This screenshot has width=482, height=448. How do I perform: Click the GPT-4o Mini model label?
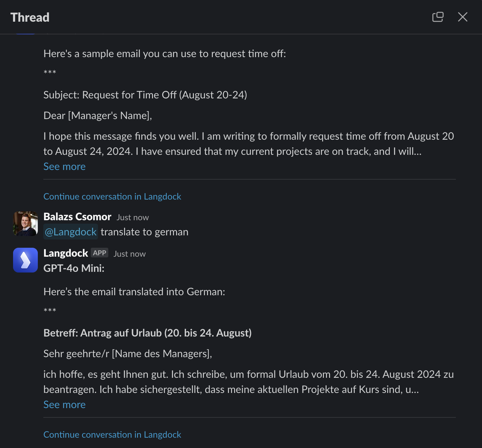[74, 268]
